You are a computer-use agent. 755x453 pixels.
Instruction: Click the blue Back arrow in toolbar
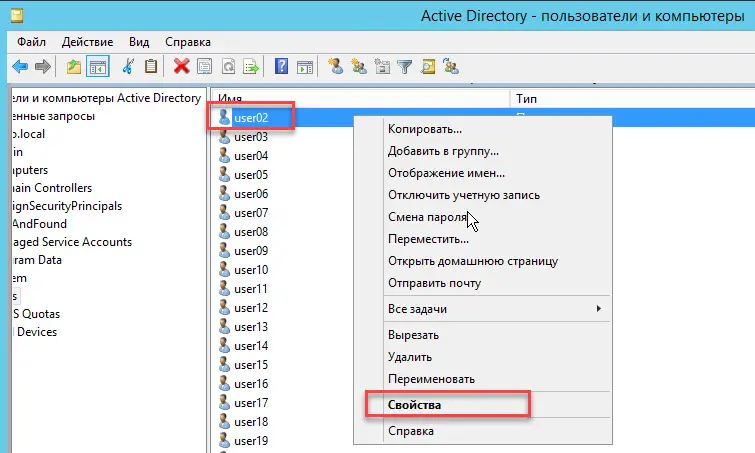pyautogui.click(x=20, y=66)
